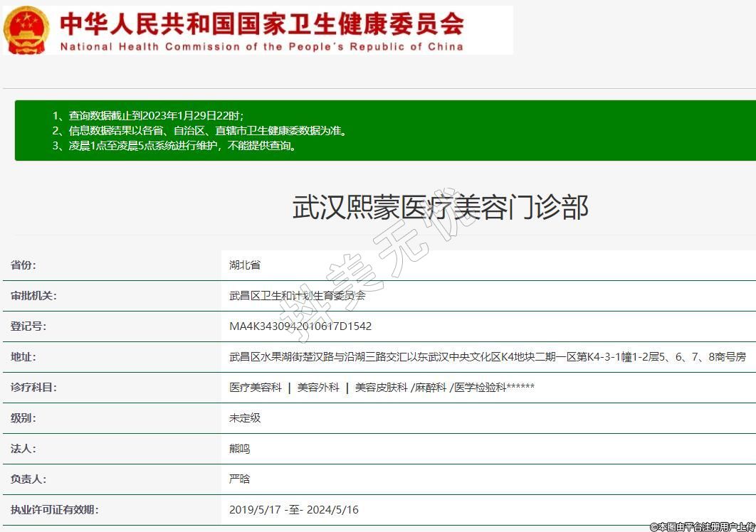
Task: Click 美容皮肤科 in the departments list
Action: coord(382,388)
